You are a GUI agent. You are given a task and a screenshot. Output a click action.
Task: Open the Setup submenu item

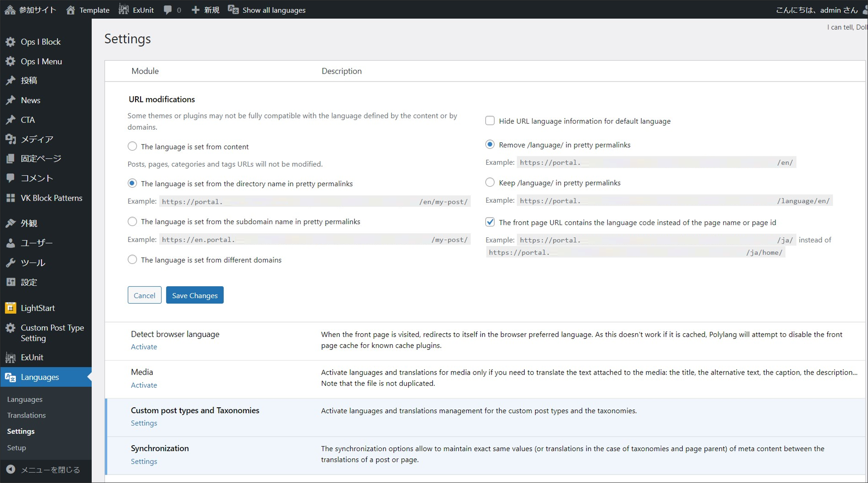[x=16, y=447]
